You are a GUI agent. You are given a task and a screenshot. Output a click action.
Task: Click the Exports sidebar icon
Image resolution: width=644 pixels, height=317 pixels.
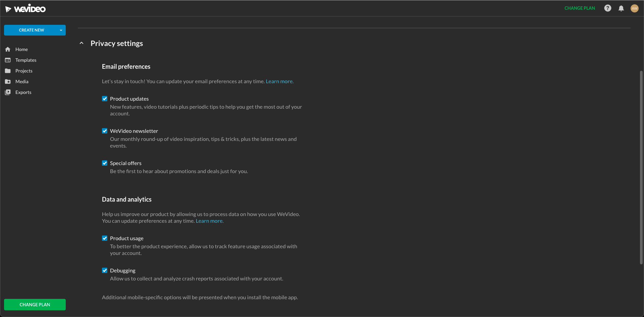[x=8, y=92]
